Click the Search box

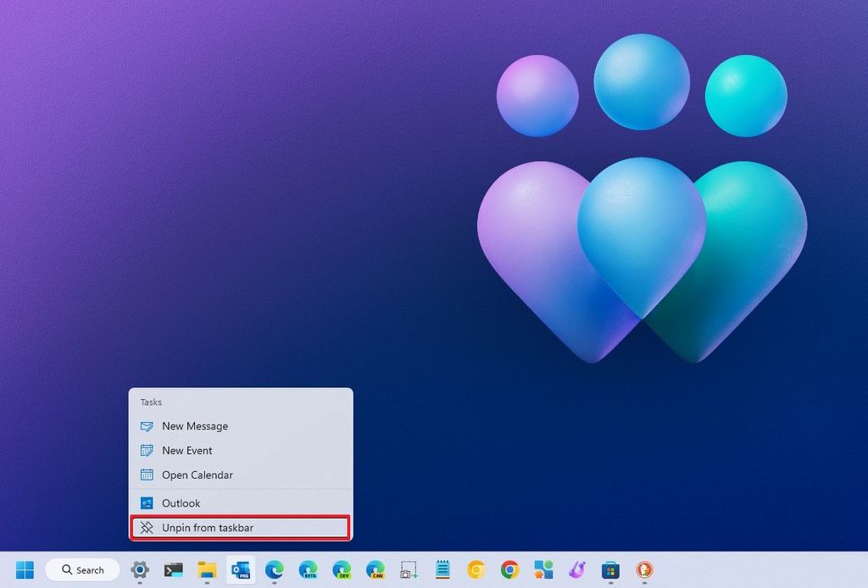[x=82, y=570]
